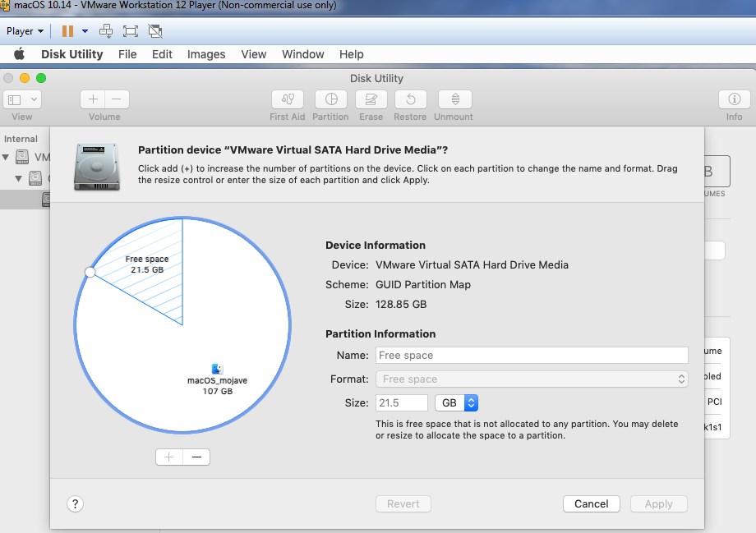Image resolution: width=756 pixels, height=533 pixels.
Task: Click the pie chart resize handle
Action: [x=90, y=273]
